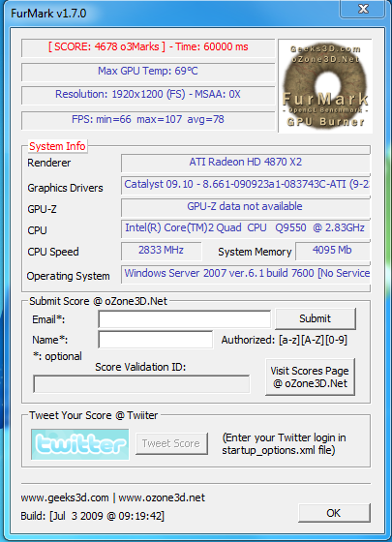Click the Submit Score @ oZone3D.Net group label
The image size is (392, 542).
98,301
